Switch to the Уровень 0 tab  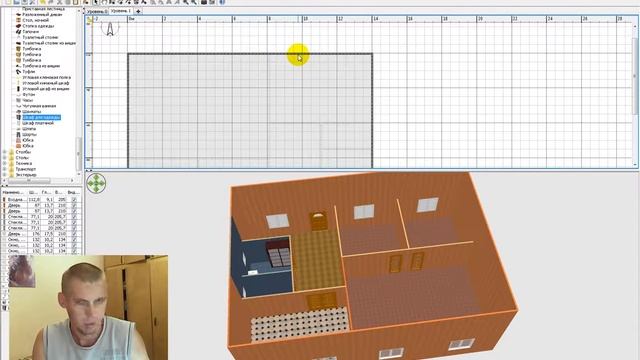[x=97, y=11]
